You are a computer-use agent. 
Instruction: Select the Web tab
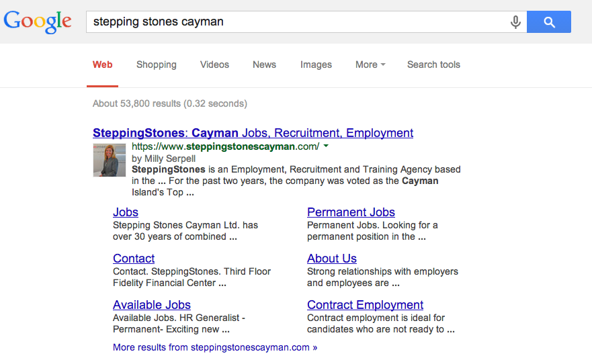click(102, 64)
